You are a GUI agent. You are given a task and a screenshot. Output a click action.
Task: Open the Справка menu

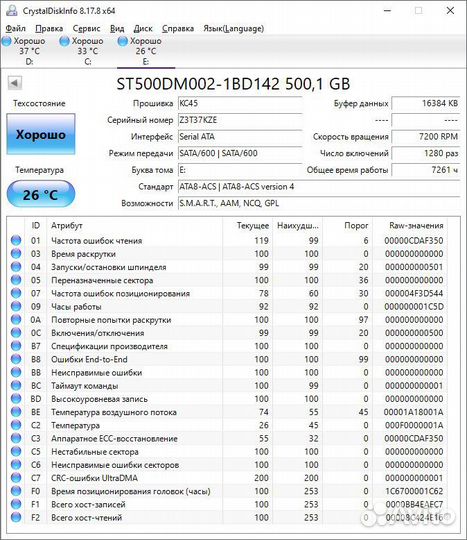pos(178,28)
